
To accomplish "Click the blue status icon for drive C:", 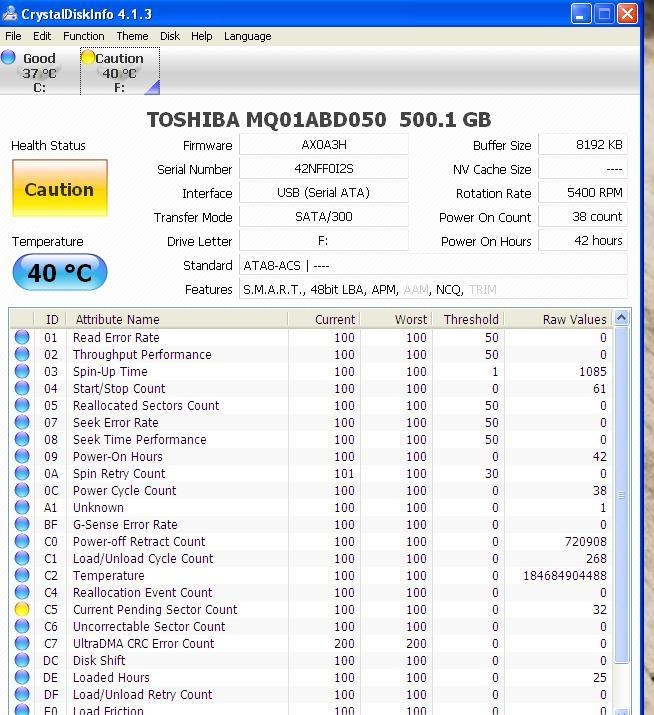I will click(8, 57).
